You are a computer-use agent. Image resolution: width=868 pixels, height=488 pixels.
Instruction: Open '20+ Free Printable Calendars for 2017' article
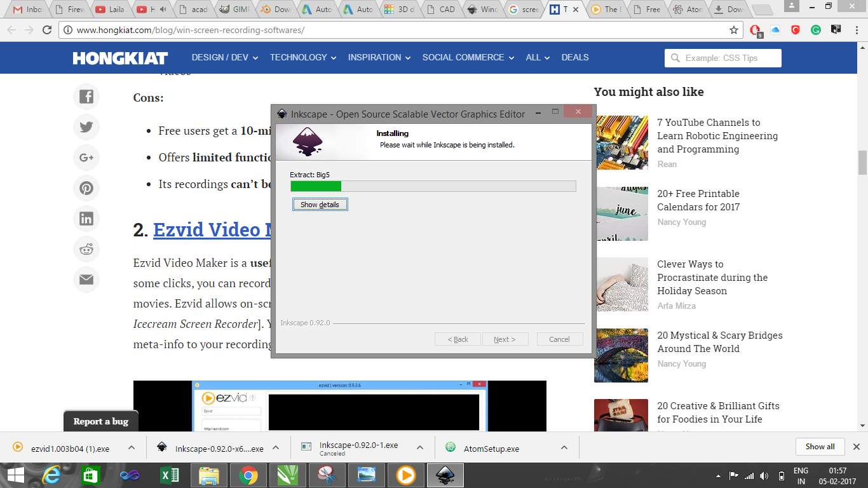[x=698, y=200]
